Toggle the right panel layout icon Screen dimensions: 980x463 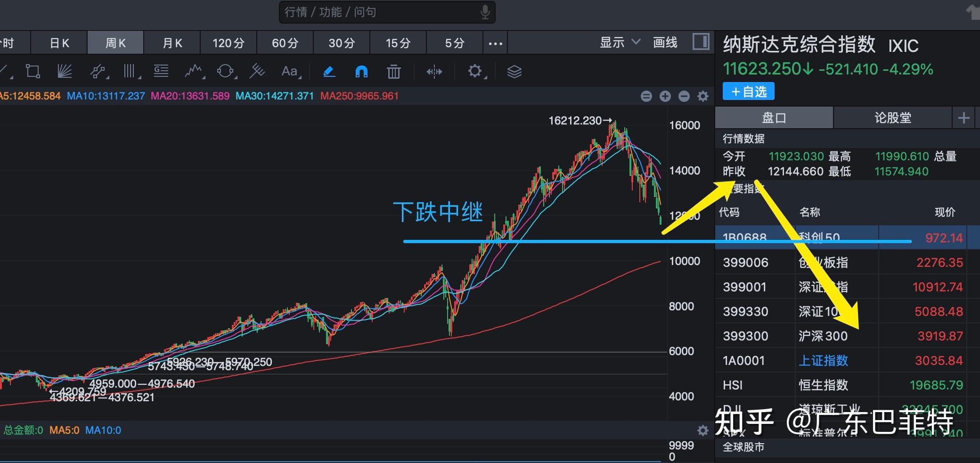(701, 41)
